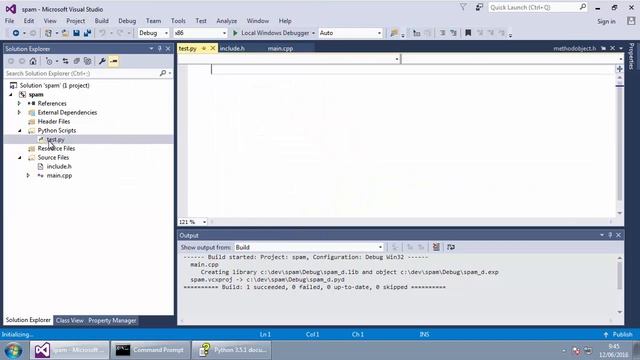Screen dimensions: 640x360
Task: Switch to Property Manager tab
Action: (x=112, y=320)
